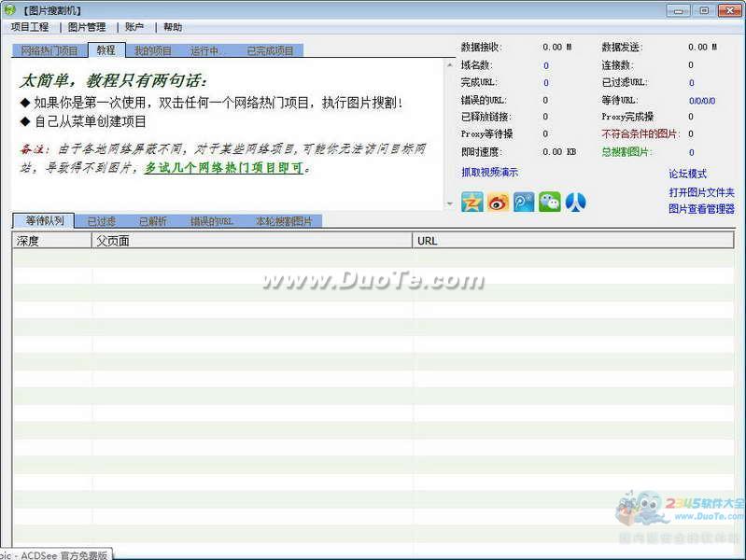The image size is (746, 560).
Task: Open the 项目工程 menu
Action: tap(30, 27)
